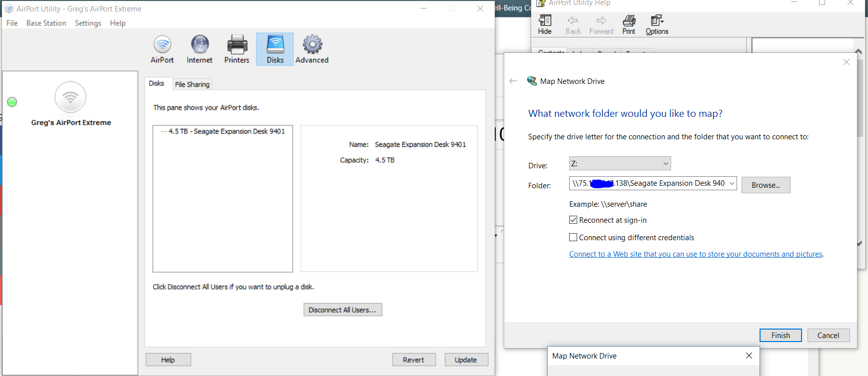Click the AirPort Utility title bar icon

coord(9,8)
